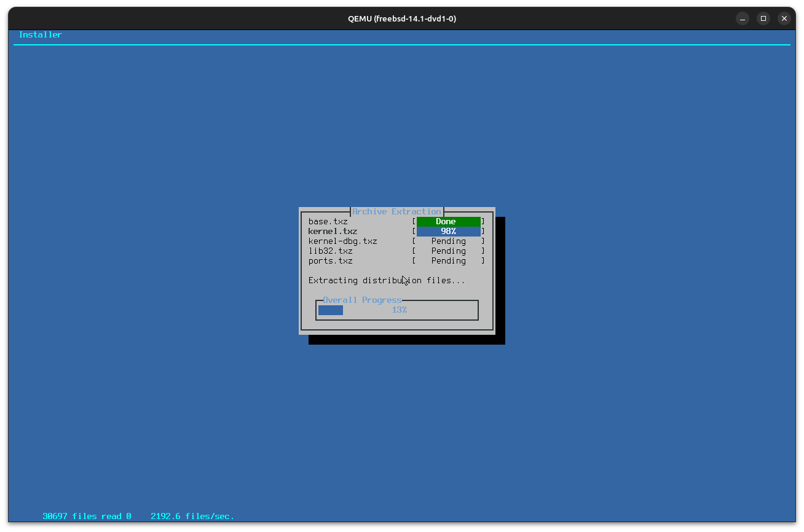Select the base.txz entry
Screen dimensions: 804x532
[x=328, y=222]
